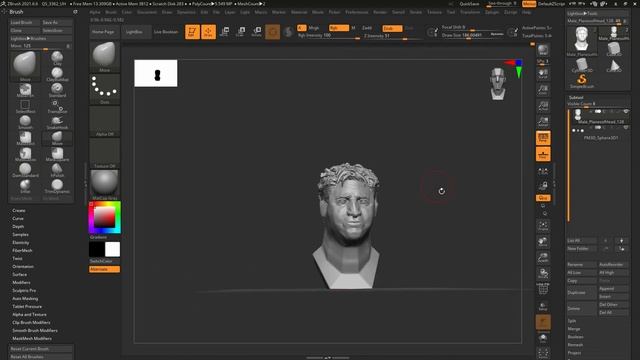
Task: Expand the Auto Masking sub-palette
Action: pyautogui.click(x=25, y=298)
